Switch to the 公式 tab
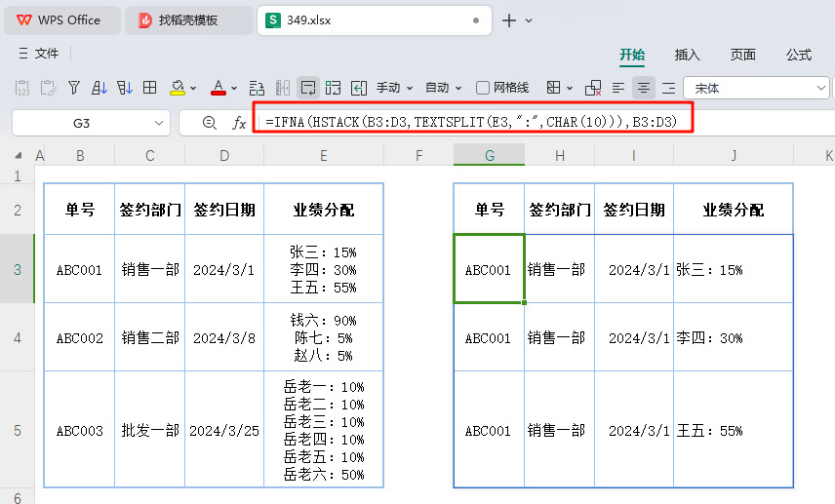The image size is (835, 504). click(x=799, y=55)
